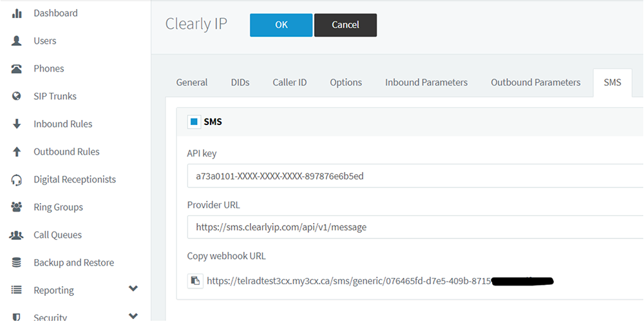Click the Cancel button
The height and width of the screenshot is (321, 644).
point(345,25)
